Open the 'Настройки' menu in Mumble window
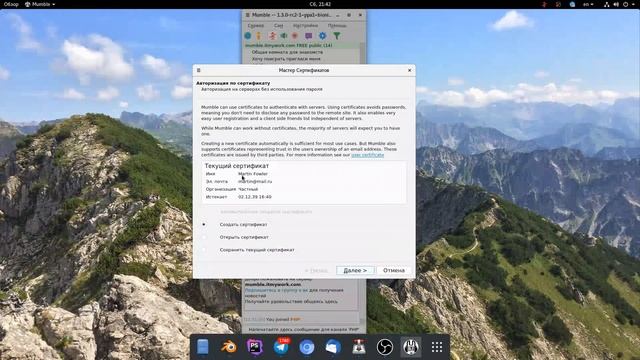The width and height of the screenshot is (640, 360). pos(305,25)
